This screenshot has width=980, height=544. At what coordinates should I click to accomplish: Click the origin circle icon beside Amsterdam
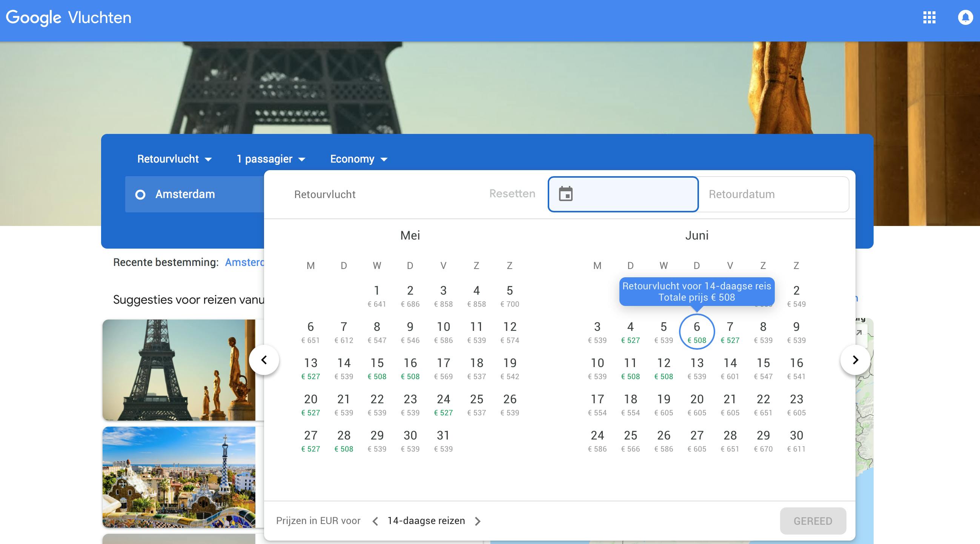[140, 195]
